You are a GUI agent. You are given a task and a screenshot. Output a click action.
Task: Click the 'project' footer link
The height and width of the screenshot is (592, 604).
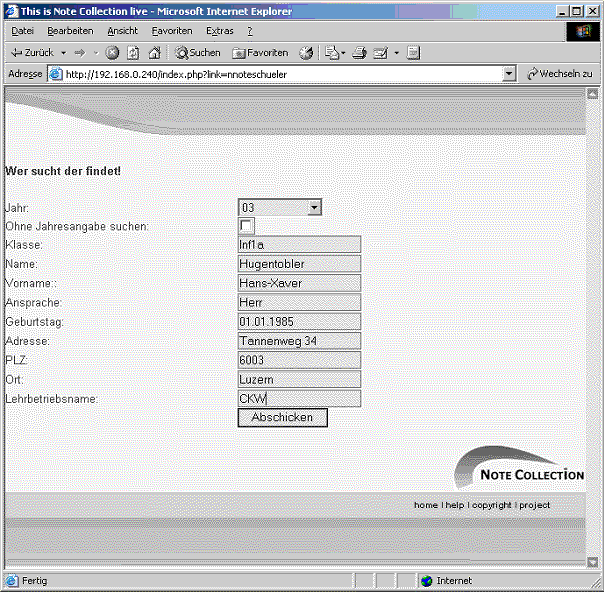(x=534, y=505)
